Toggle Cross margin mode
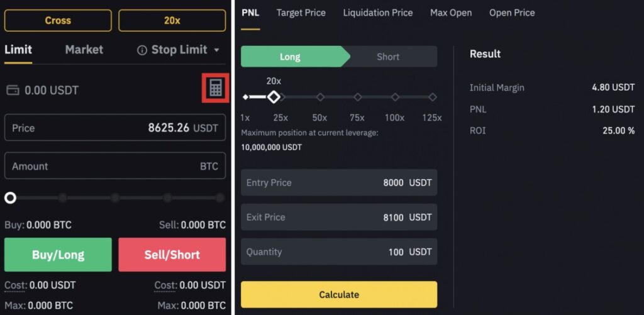The height and width of the screenshot is (315, 644). (58, 21)
